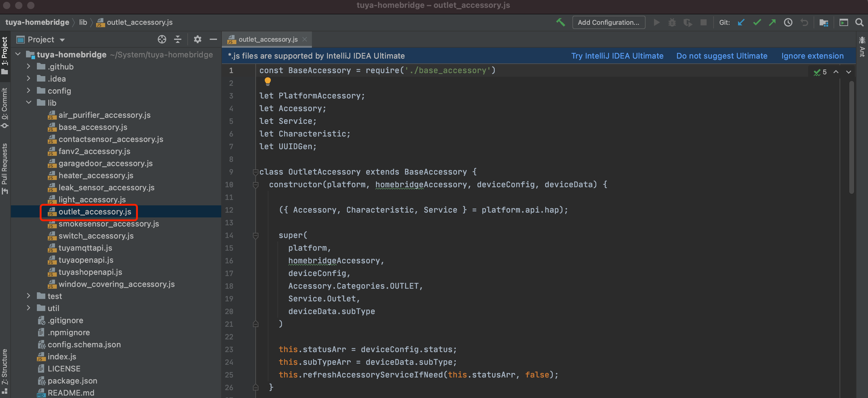Click tuya-homebridge in breadcrumb bar
The width and height of the screenshot is (868, 398).
37,23
